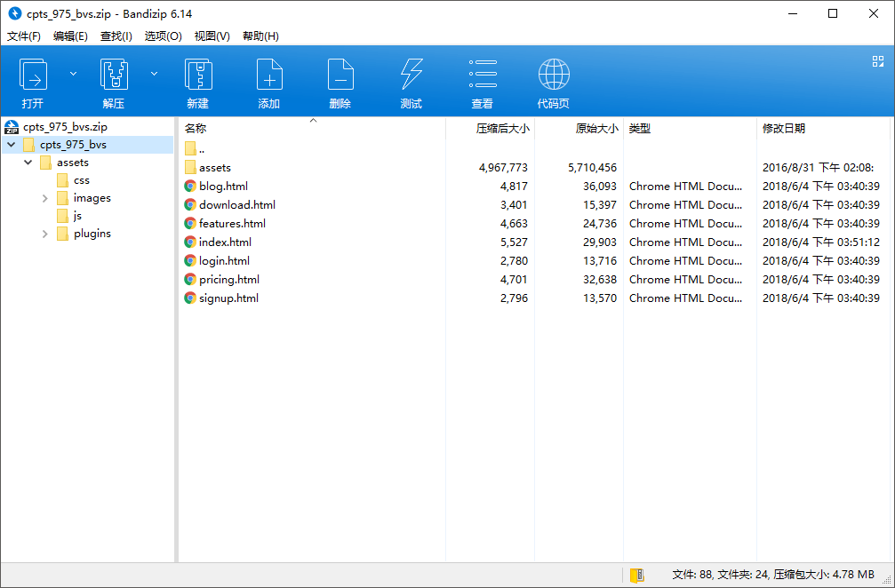Expand the images folder in the tree
Viewport: 895px width, 588px height.
coord(45,198)
